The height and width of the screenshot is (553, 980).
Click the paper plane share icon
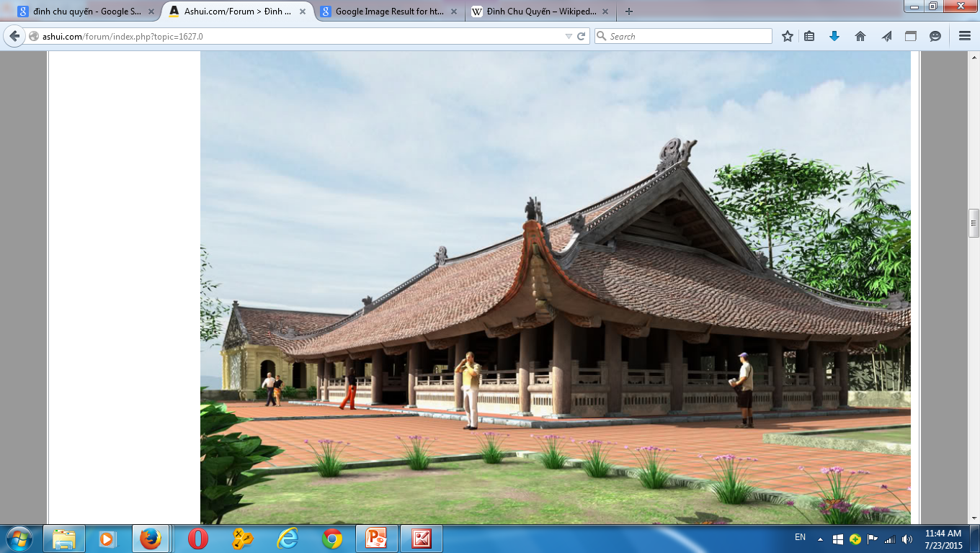(x=886, y=36)
